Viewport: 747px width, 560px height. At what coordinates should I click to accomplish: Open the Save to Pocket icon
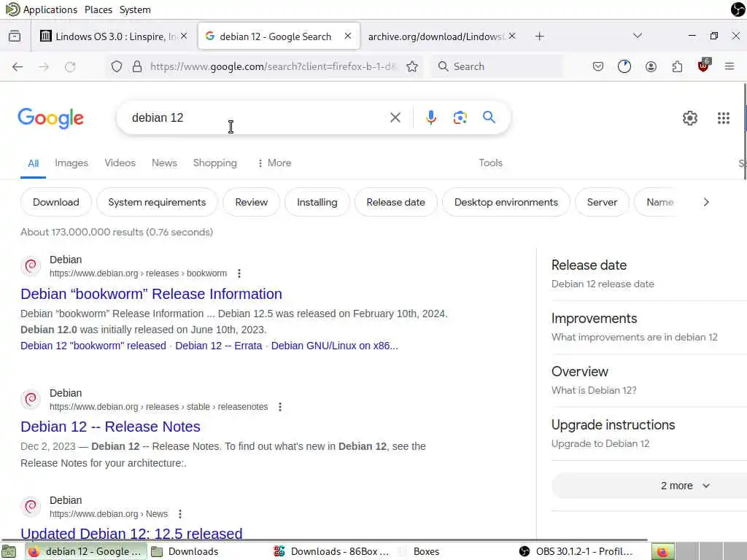(598, 66)
